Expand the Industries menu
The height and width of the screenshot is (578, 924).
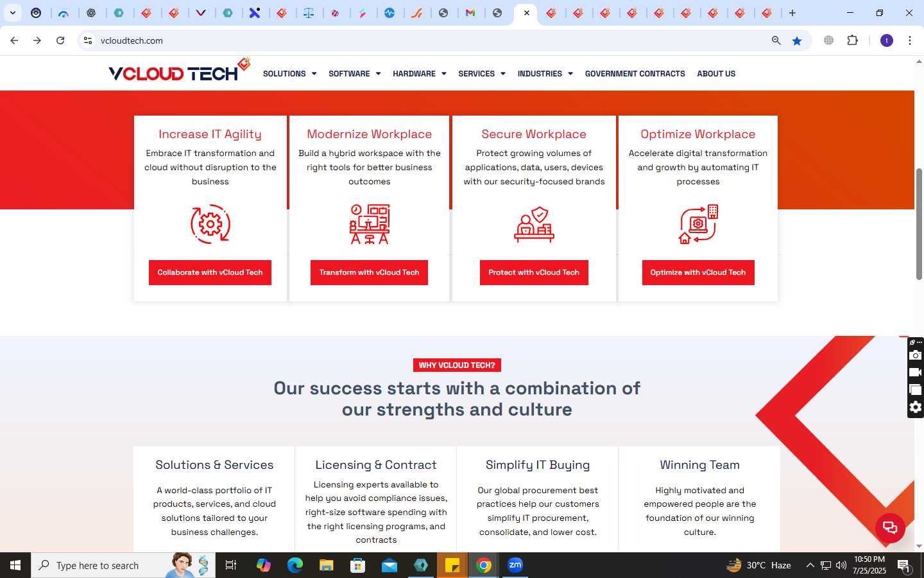545,74
